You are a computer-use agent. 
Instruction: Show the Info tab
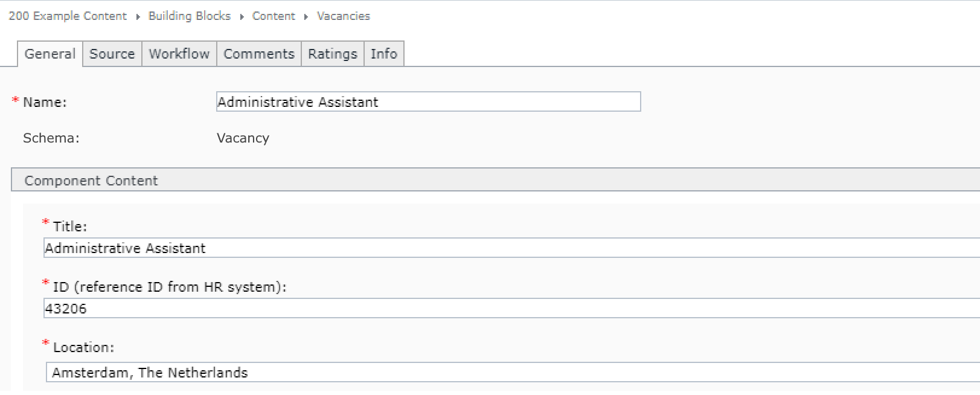point(384,54)
